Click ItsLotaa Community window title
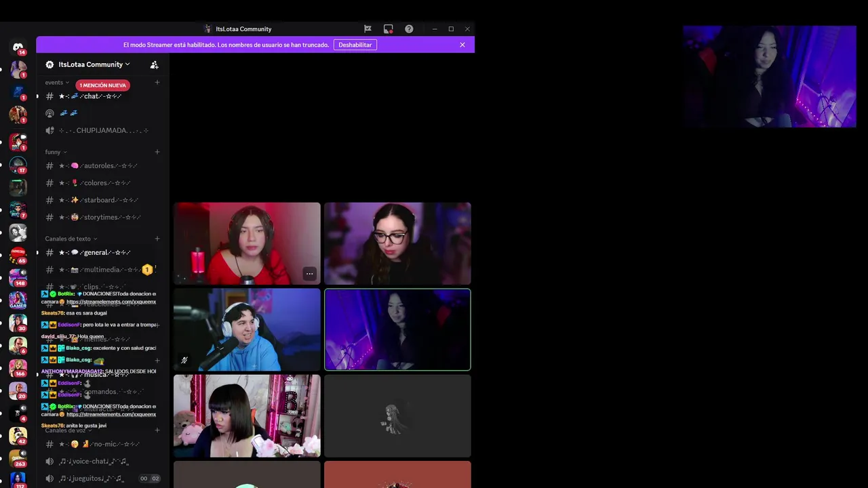The image size is (868, 488). pyautogui.click(x=243, y=29)
